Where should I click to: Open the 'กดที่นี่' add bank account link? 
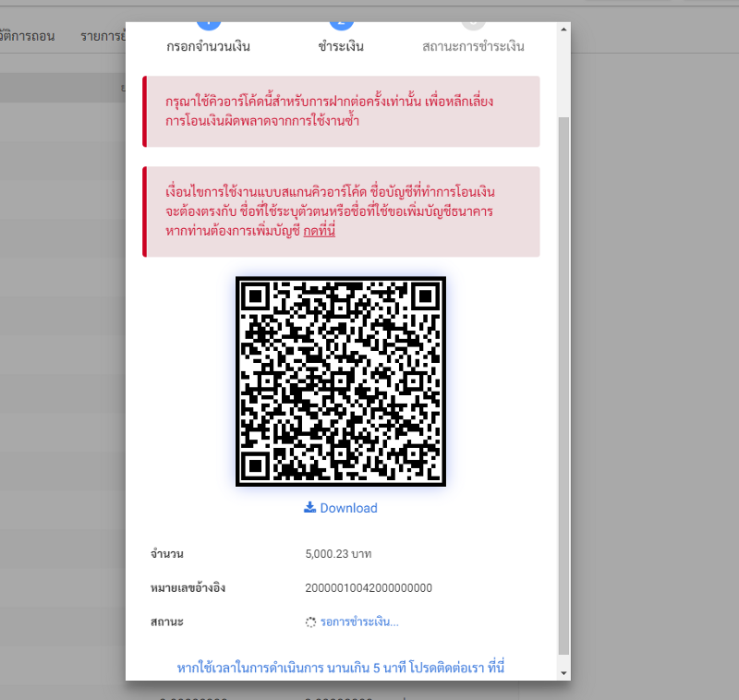319,231
